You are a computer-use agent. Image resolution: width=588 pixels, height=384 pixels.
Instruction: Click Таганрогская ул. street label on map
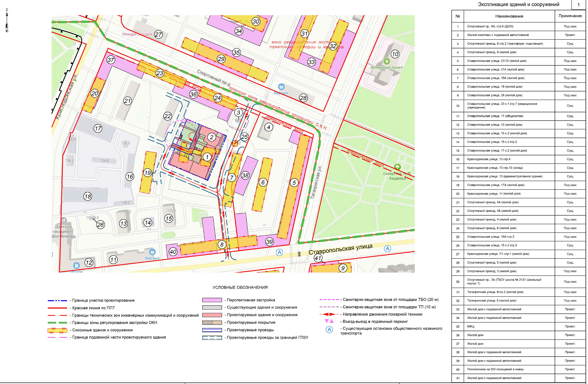tap(316, 182)
